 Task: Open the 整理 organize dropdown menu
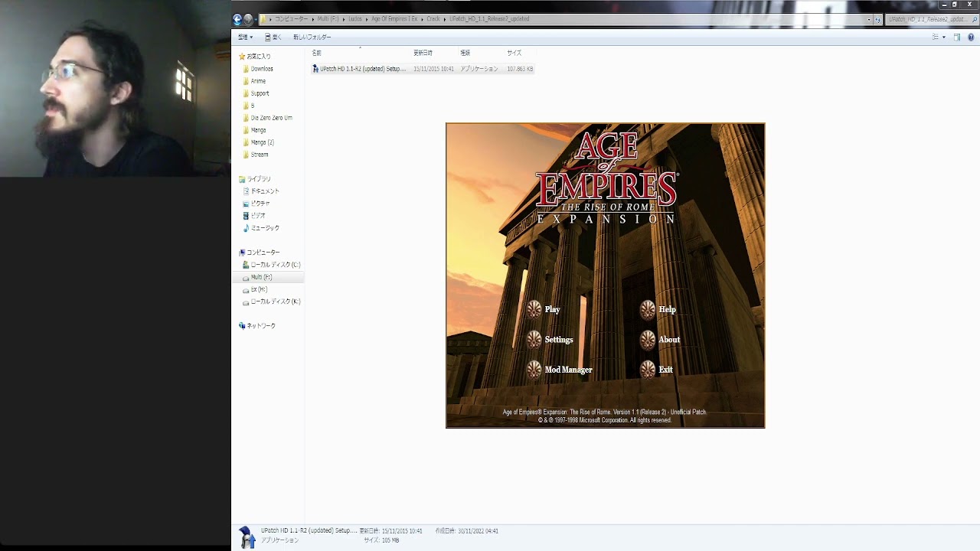tap(245, 37)
